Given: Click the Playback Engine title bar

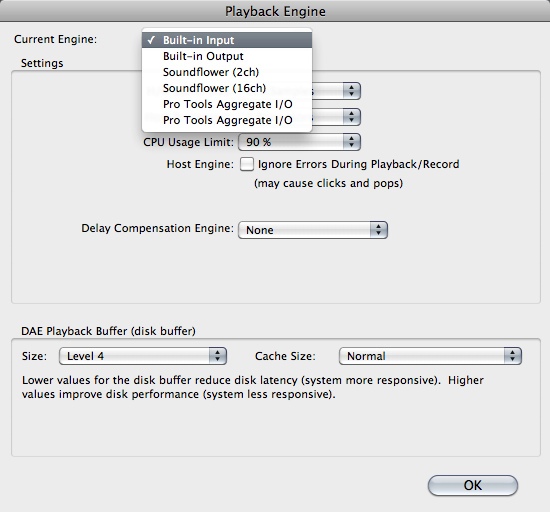Looking at the screenshot, I should [x=275, y=11].
